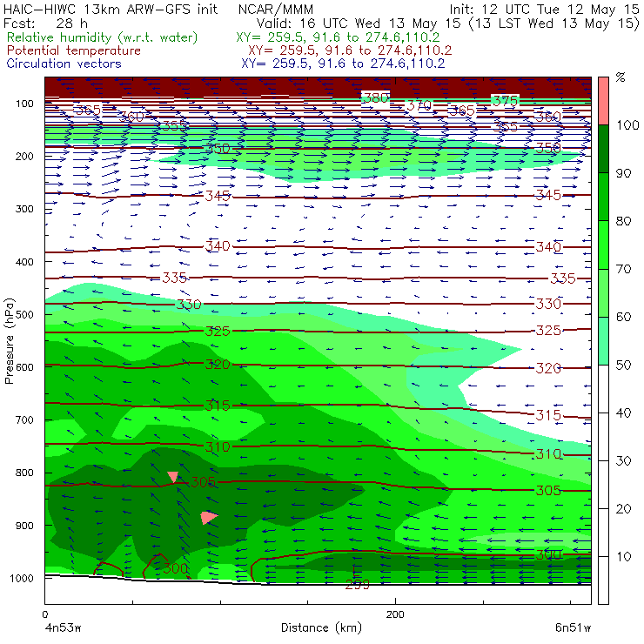The width and height of the screenshot is (644, 644).
Task: Click the 80–90% green colorbar segment
Action: (x=603, y=197)
